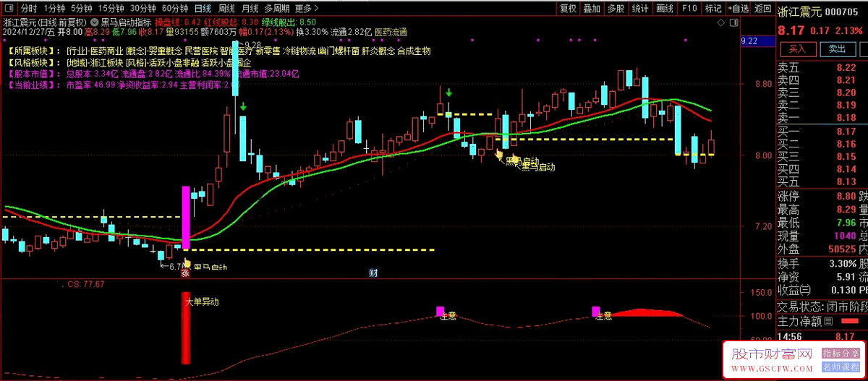Screen dimensions: 868x381
Task: Select the 5分钟 period tab
Action: tap(82, 9)
